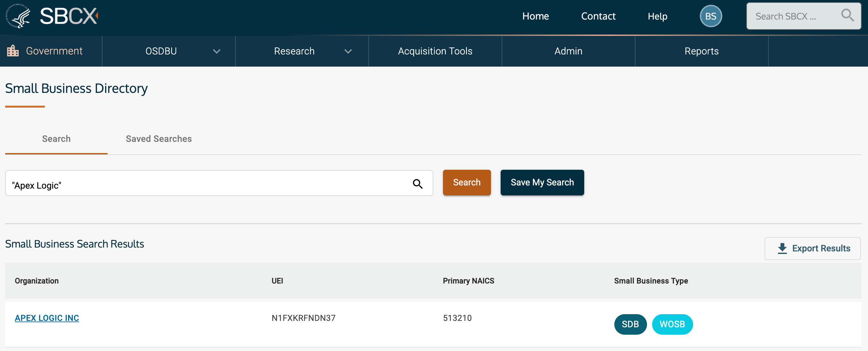This screenshot has height=351, width=868.
Task: Click the SDB badge
Action: point(630,324)
